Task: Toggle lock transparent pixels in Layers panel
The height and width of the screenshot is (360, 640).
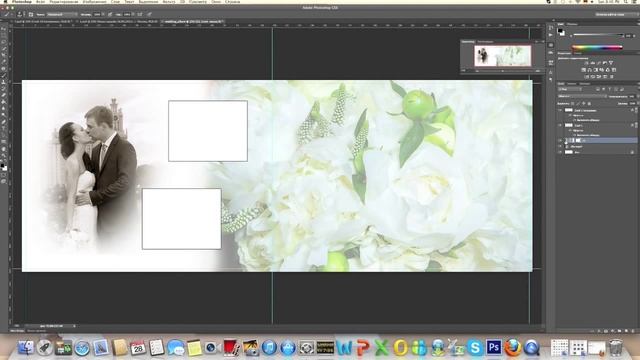Action: [x=573, y=103]
